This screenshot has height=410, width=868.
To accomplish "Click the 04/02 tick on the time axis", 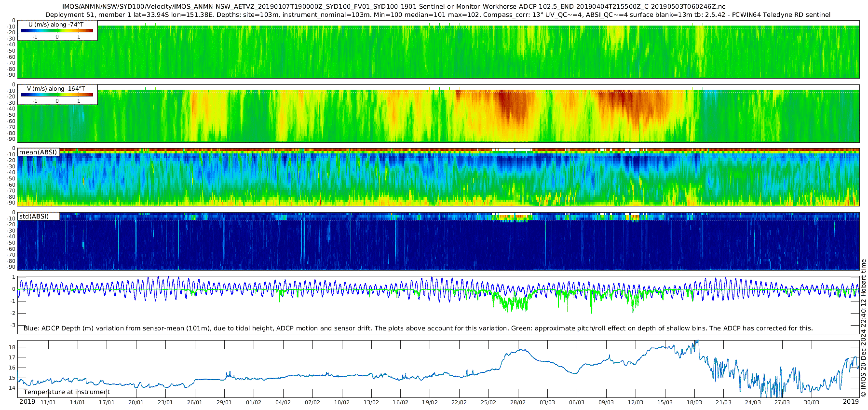I will click(283, 402).
